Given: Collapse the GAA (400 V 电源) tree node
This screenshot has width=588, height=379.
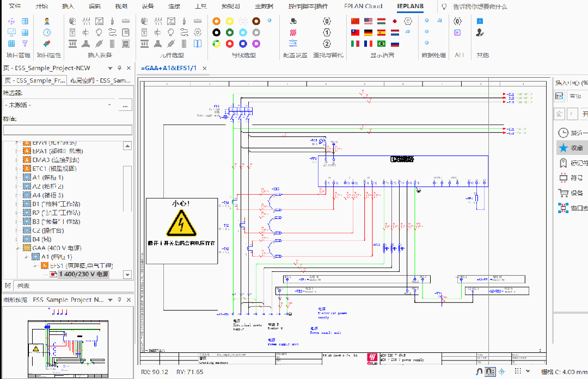Looking at the screenshot, I should click(18, 248).
